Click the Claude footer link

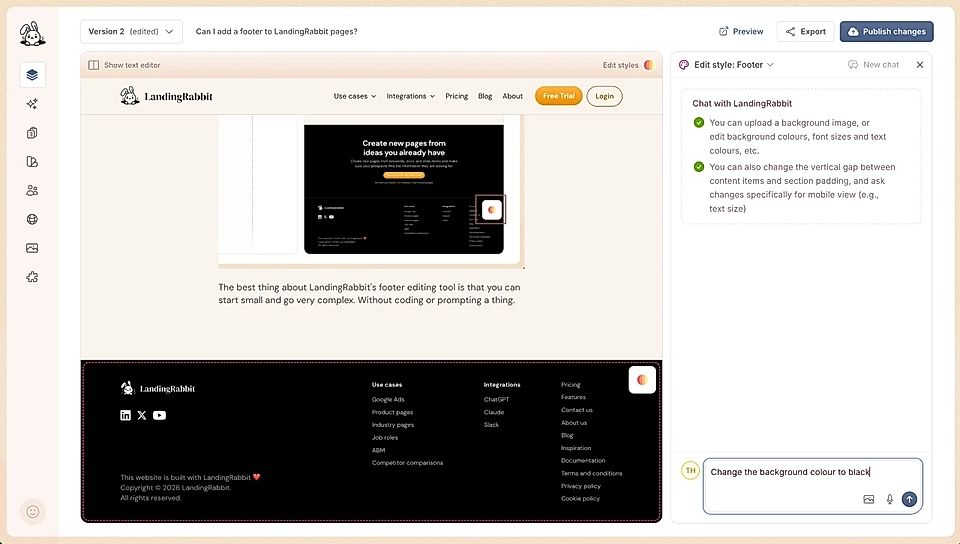pos(494,412)
